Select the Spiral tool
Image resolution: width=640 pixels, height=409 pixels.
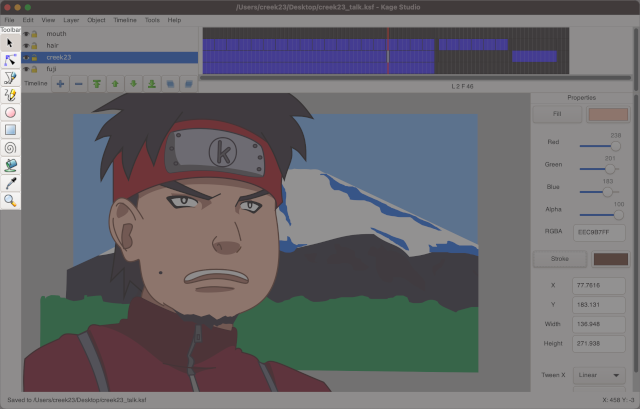(11, 146)
